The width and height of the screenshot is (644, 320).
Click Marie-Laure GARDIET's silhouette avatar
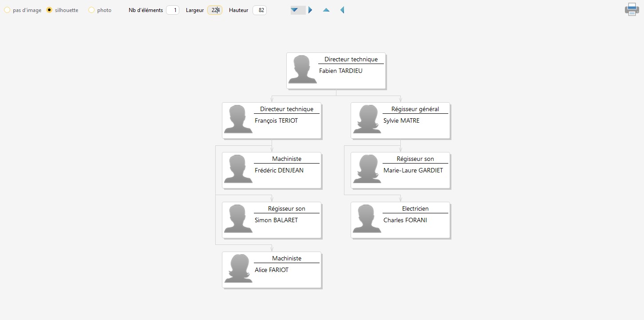(x=367, y=169)
